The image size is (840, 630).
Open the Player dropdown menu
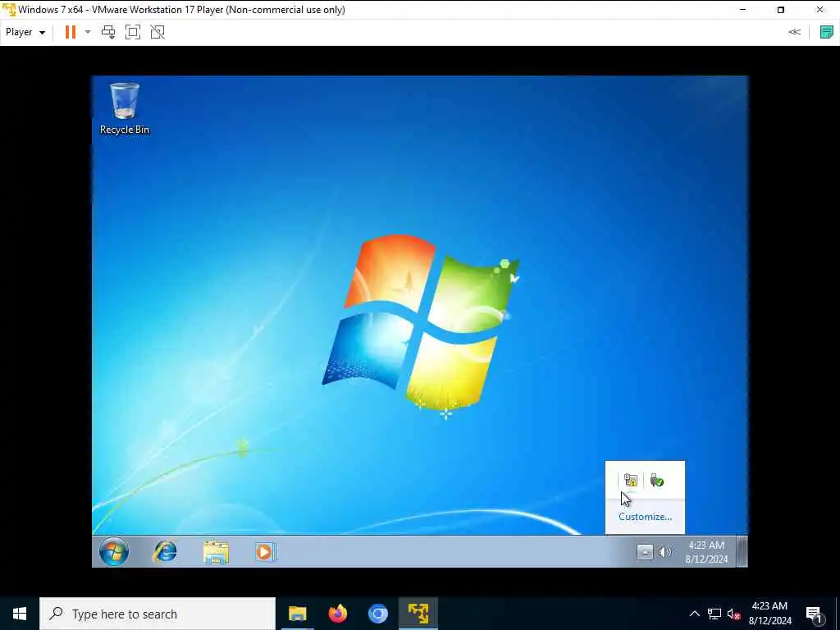(25, 32)
